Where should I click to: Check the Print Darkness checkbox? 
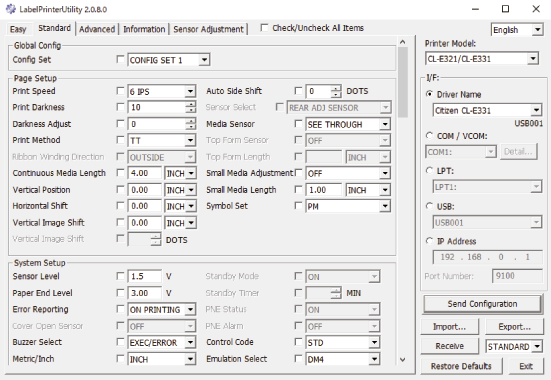tap(120, 107)
